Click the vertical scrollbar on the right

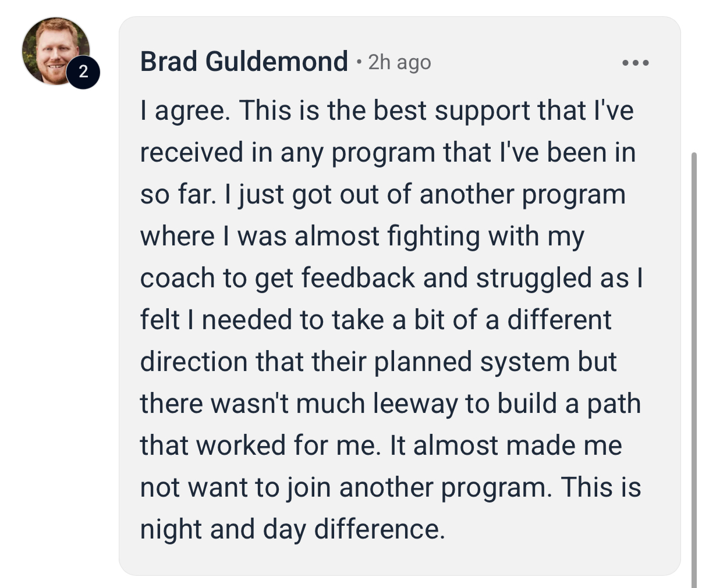pos(693,369)
